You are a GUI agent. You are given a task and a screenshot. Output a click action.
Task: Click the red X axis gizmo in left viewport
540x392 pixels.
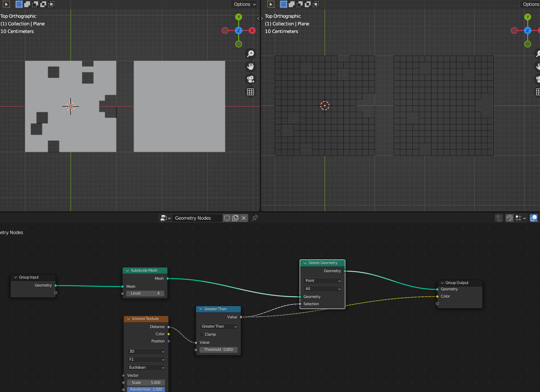252,30
